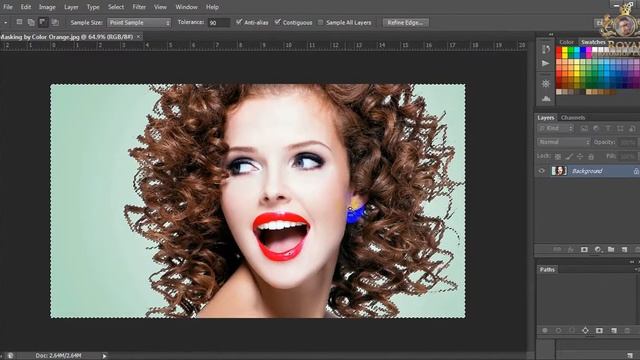640x360 pixels.
Task: Uncheck the Contiguous checkbox
Action: point(278,22)
